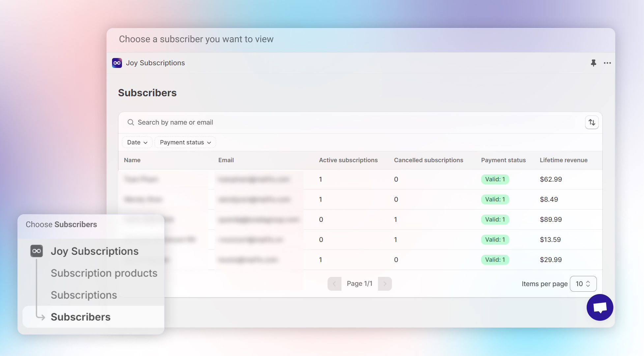Go to the next page arrow
Image resolution: width=644 pixels, height=356 pixels.
coord(385,284)
